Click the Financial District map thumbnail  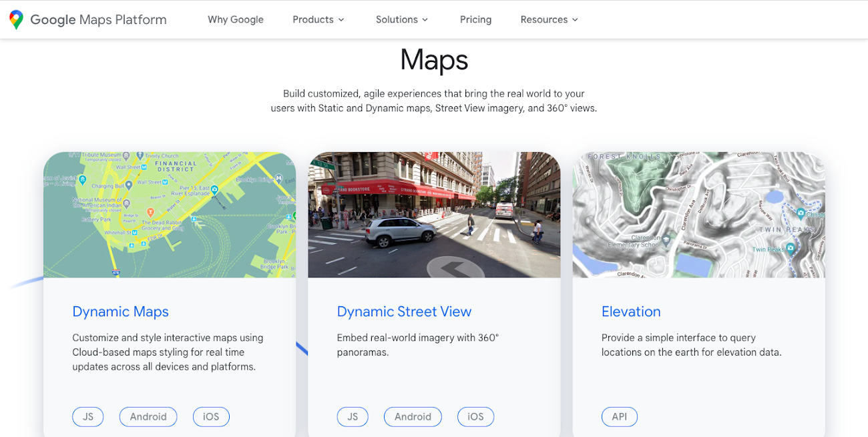(170, 215)
